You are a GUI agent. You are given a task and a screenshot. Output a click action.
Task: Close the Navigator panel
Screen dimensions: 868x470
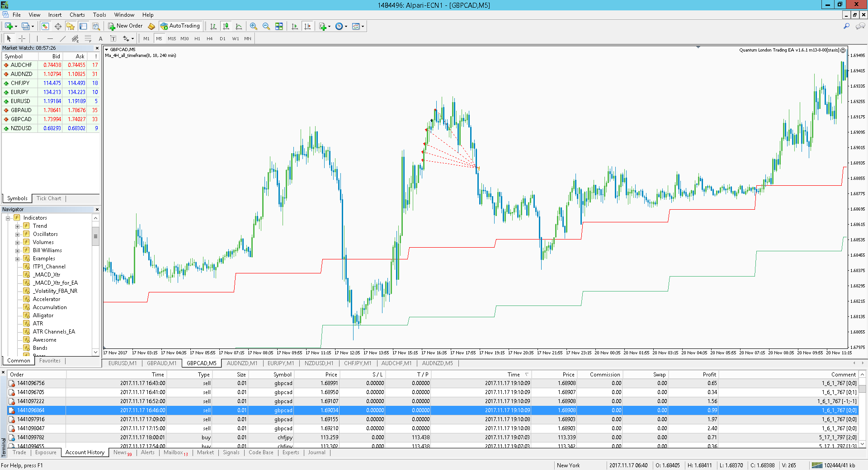point(97,209)
